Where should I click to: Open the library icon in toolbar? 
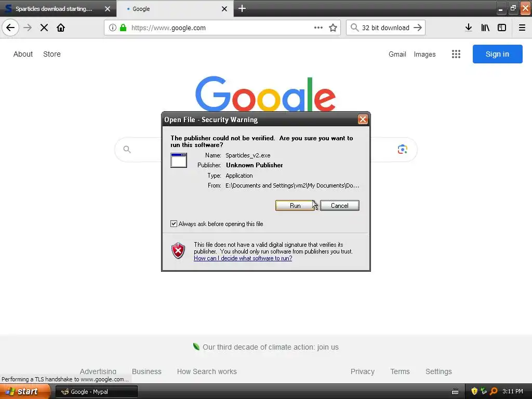[485, 28]
